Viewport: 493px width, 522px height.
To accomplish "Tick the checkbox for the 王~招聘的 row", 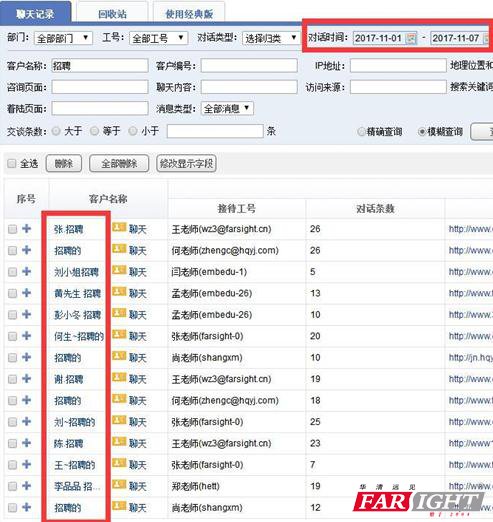I will tap(13, 465).
